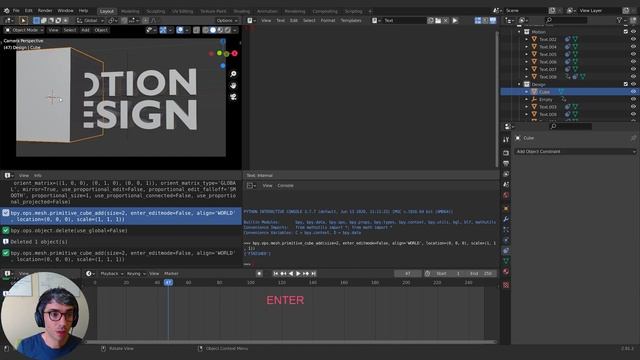Hide the Cube object eye icon
The width and height of the screenshot is (640, 360).
coord(633,91)
